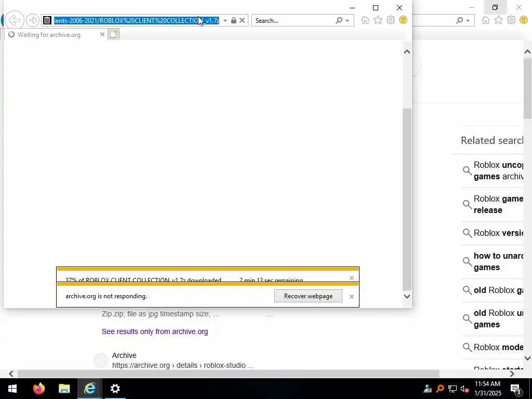Go back using the front window's Back arrow
The width and height of the screenshot is (532, 399).
(15, 20)
